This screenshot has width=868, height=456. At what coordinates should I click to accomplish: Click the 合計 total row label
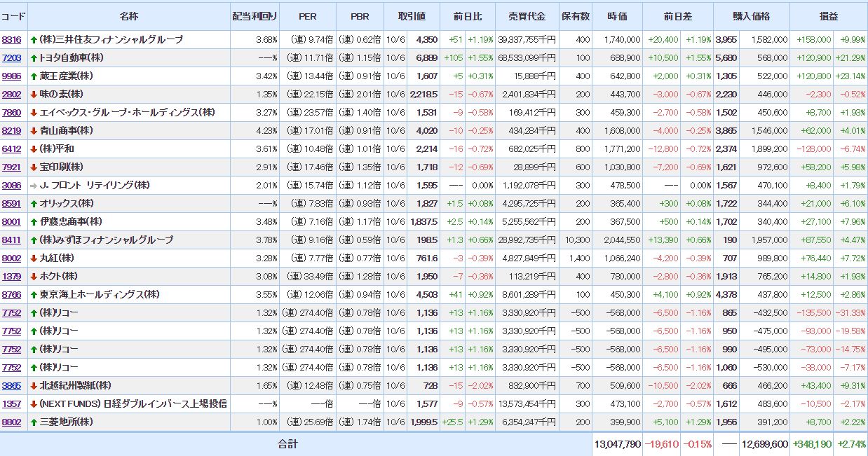287,444
